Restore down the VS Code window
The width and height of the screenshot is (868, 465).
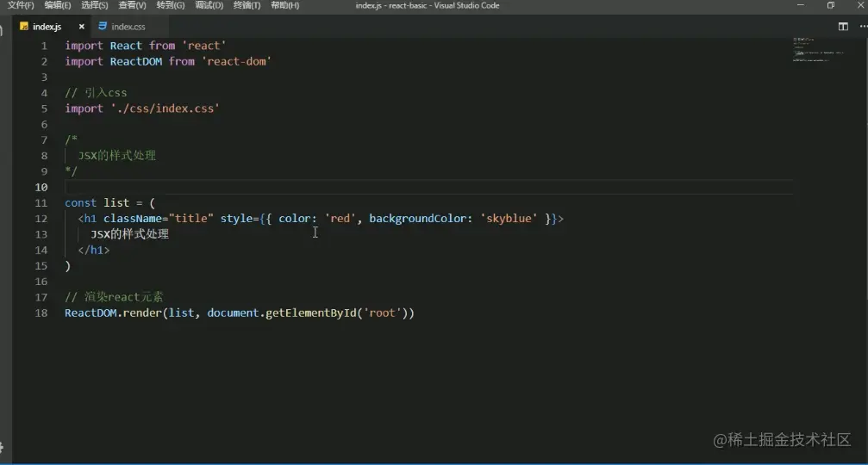[x=831, y=5]
